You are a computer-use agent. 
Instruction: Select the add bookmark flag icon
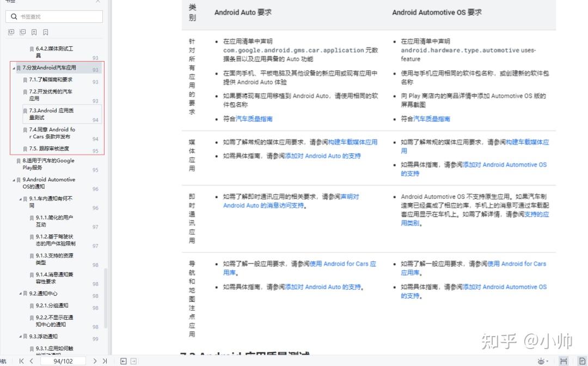34,32
